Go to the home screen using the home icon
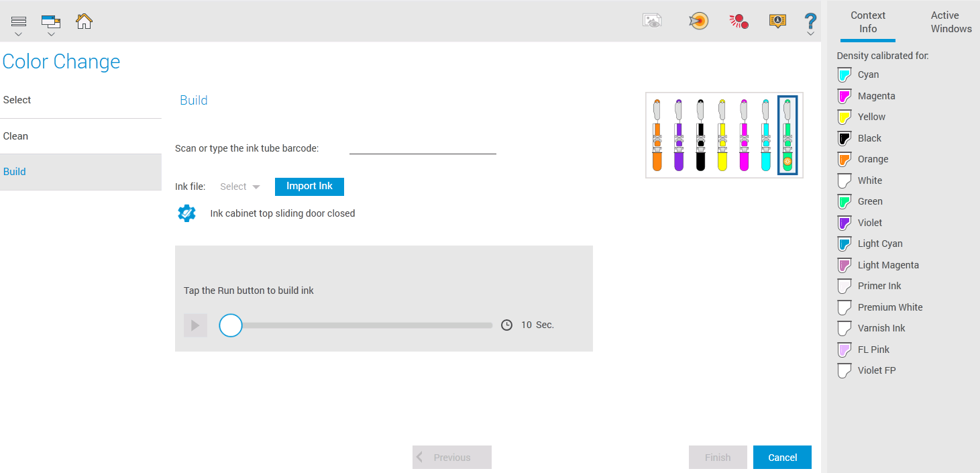Viewport: 980px width, 473px height. [83, 21]
